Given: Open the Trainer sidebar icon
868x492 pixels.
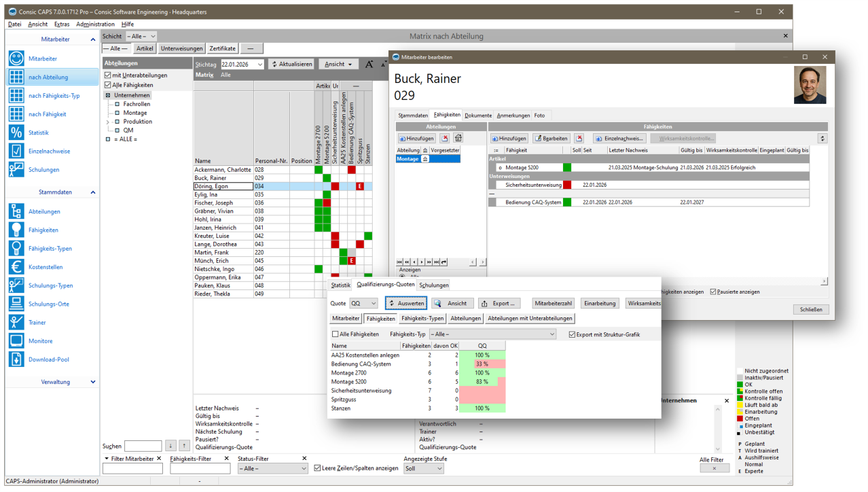Looking at the screenshot, I should [x=16, y=322].
